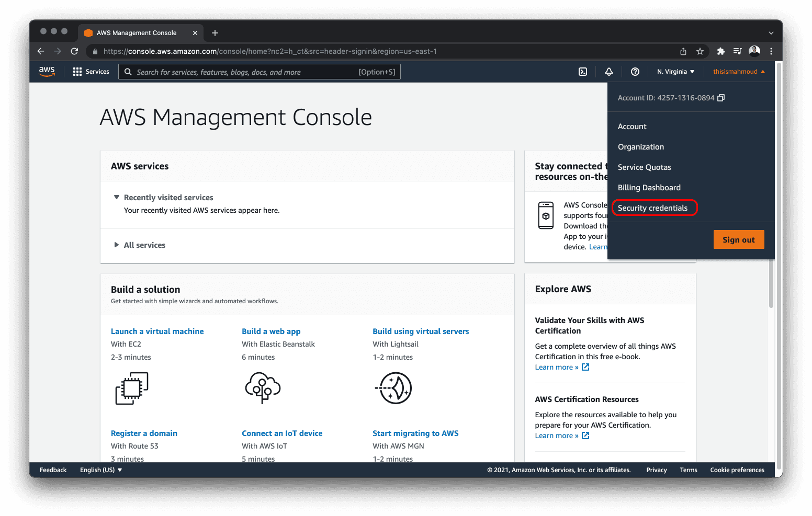
Task: Copy the Account ID with copy icon
Action: click(720, 98)
